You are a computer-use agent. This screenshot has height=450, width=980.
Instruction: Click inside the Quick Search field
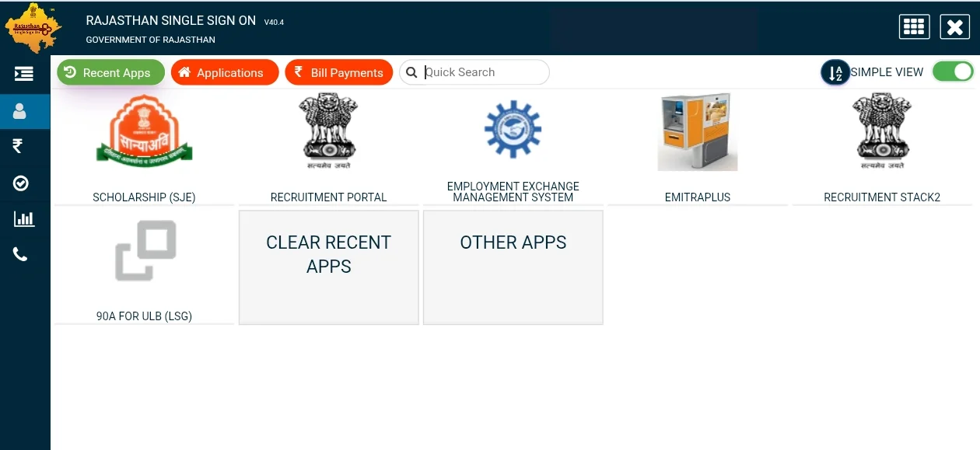click(x=482, y=72)
